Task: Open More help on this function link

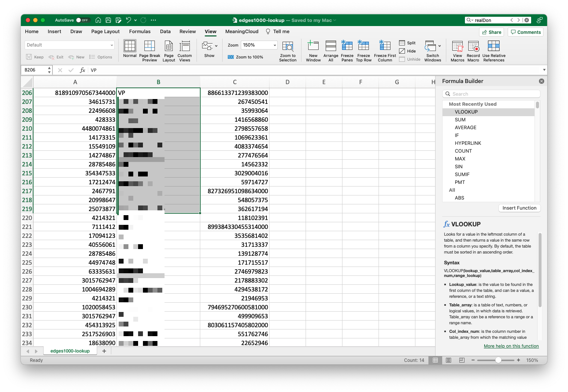Action: click(511, 346)
